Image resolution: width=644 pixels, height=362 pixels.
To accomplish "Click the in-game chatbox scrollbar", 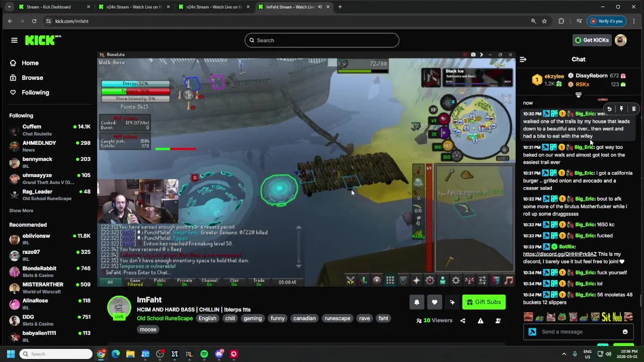I will coord(298,246).
